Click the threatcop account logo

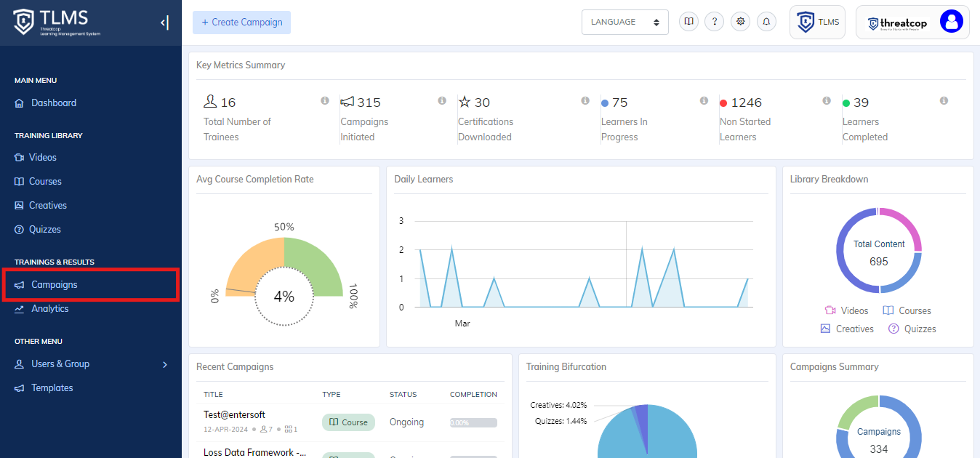point(898,23)
